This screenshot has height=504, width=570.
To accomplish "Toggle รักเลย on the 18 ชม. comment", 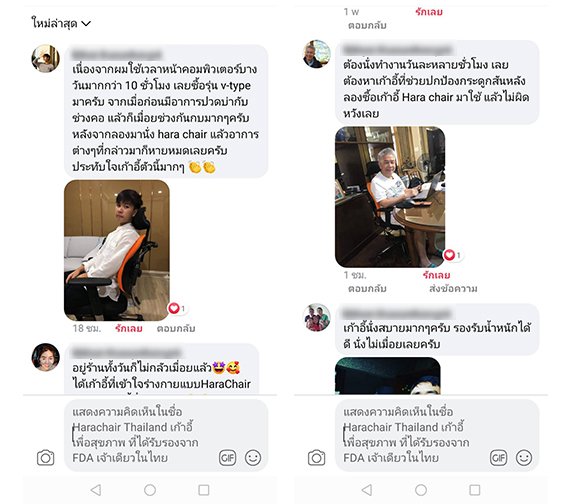I will point(129,328).
